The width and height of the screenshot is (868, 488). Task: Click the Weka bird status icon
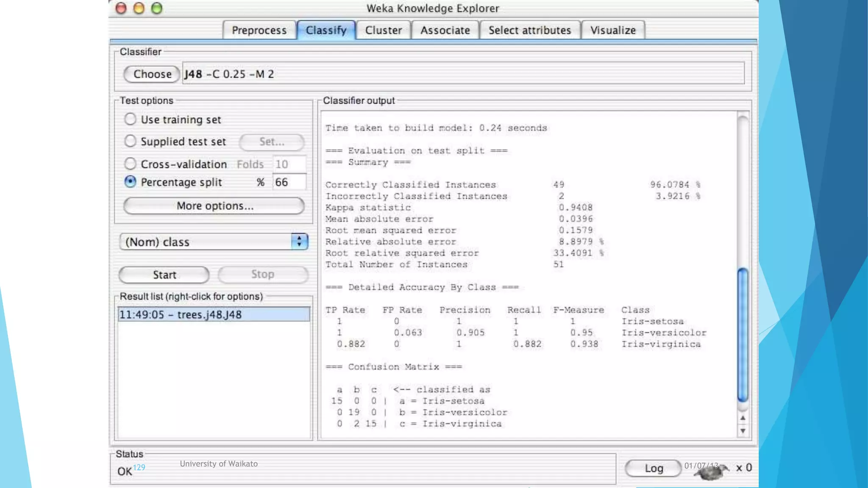(711, 471)
